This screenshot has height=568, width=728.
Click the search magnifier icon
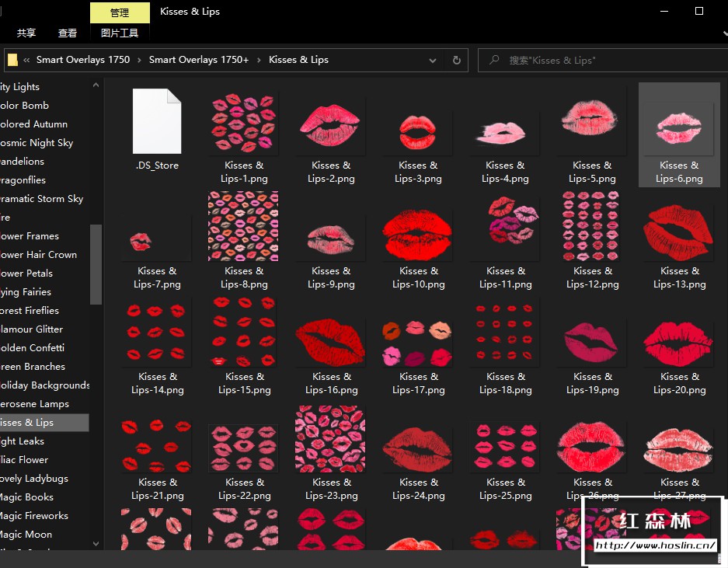click(x=494, y=60)
